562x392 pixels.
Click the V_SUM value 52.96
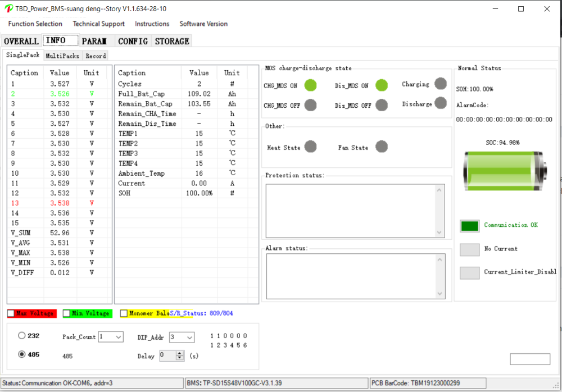click(60, 233)
